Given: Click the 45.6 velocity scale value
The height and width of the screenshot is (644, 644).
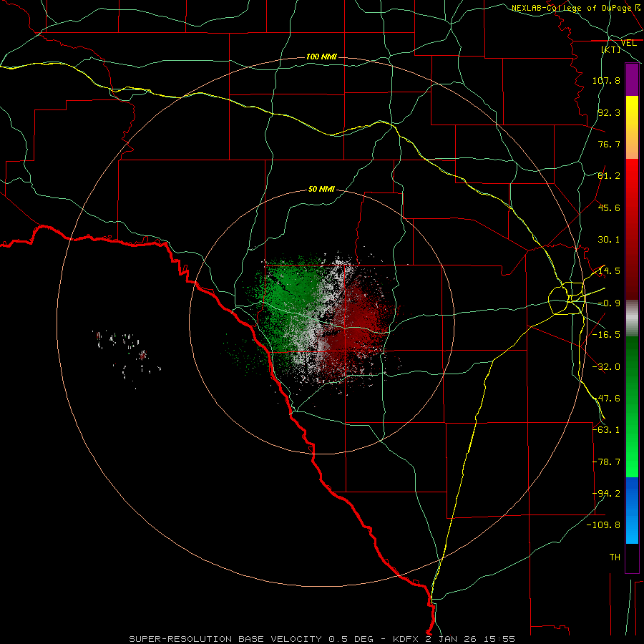Looking at the screenshot, I should pyautogui.click(x=609, y=208).
